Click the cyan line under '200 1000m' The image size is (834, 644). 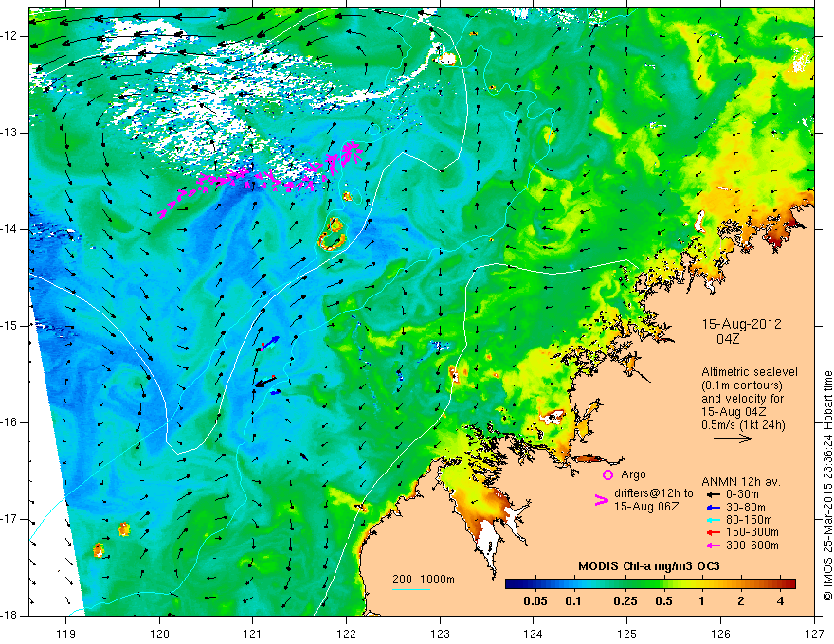coord(411,589)
